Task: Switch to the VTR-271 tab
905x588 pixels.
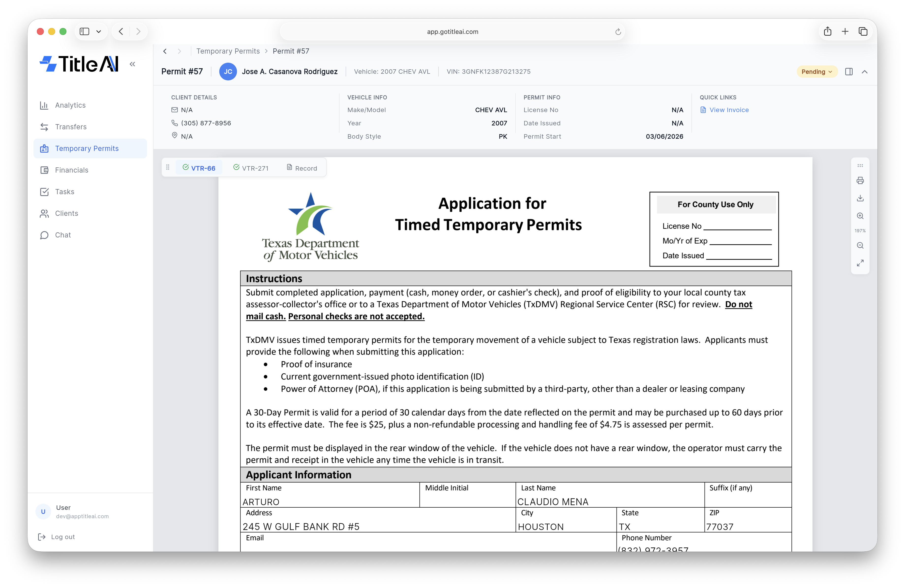Action: click(x=251, y=168)
